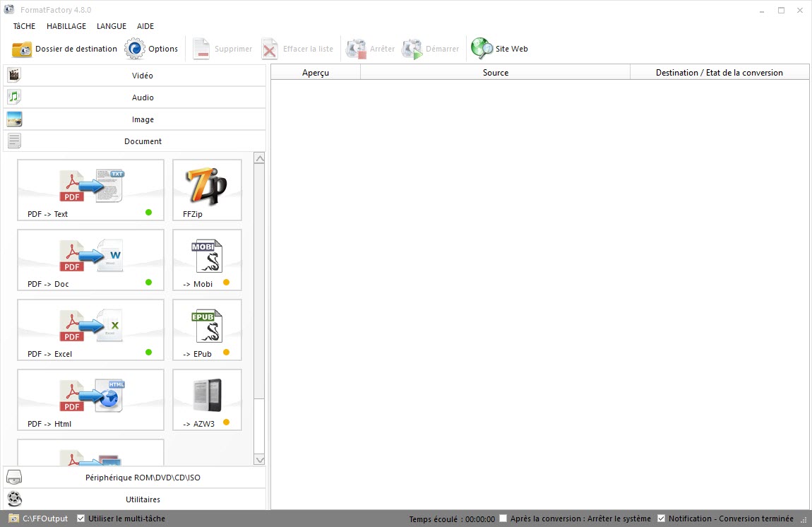Click the Image picture icon
The height and width of the screenshot is (527, 812).
pyautogui.click(x=14, y=119)
